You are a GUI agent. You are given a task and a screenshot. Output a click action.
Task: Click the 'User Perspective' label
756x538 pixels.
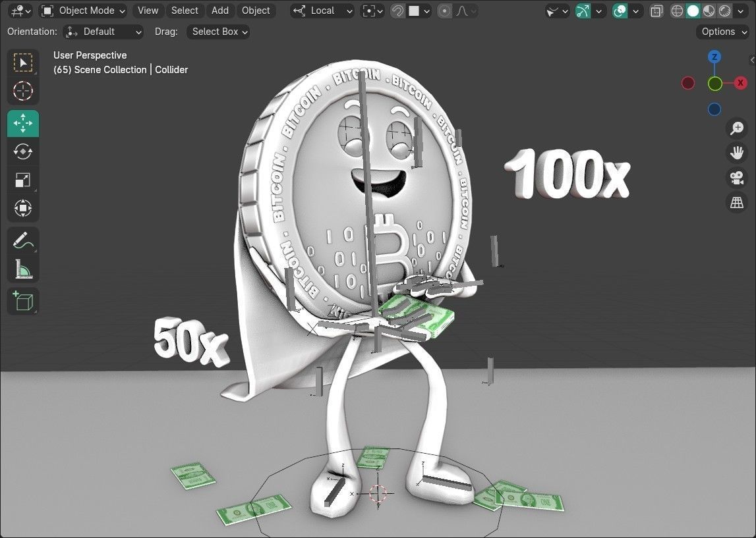coord(90,55)
